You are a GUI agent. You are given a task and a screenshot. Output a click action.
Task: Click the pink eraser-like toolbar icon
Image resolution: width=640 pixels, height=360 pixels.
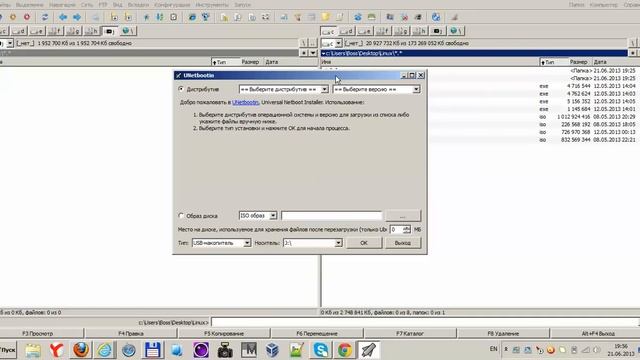(x=454, y=17)
